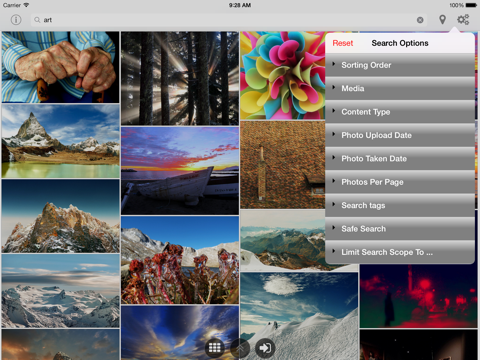Screen dimensions: 480x360
Task: Open the rocky mountain dark sky photo
Action: 60,216
